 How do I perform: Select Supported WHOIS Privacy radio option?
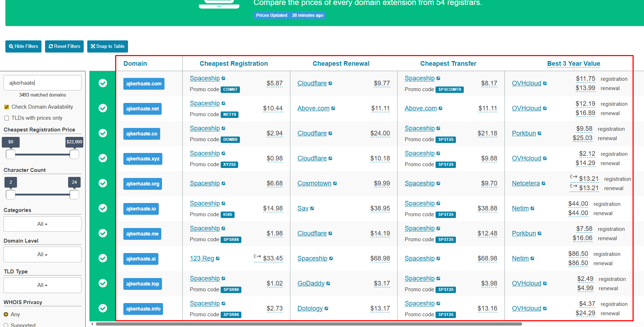[6, 325]
